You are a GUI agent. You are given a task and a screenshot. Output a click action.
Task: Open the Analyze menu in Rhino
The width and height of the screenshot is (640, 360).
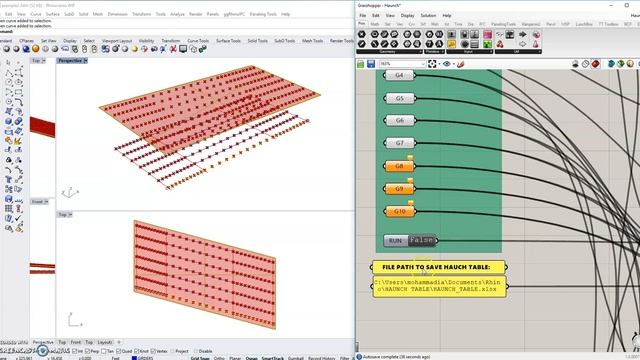click(x=177, y=14)
